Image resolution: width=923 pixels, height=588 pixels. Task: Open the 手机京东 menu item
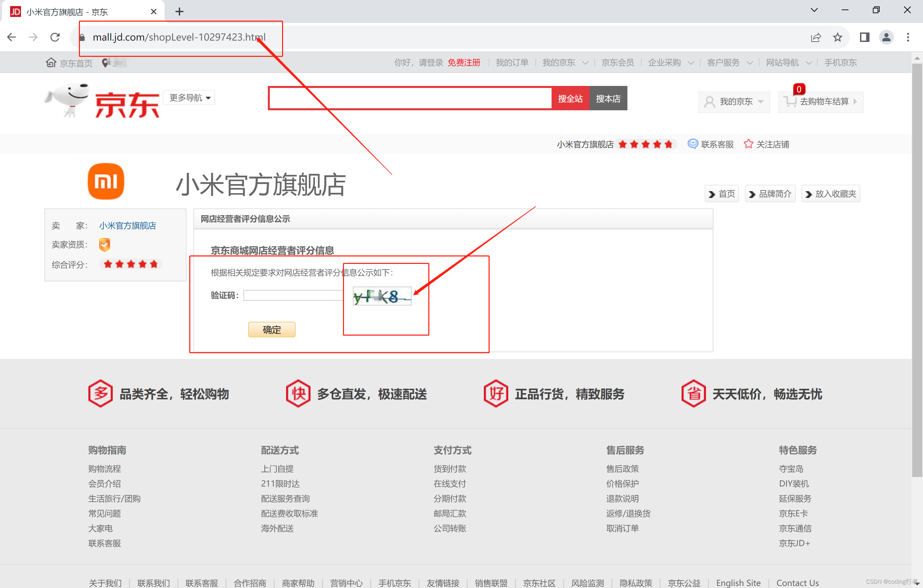coord(840,63)
